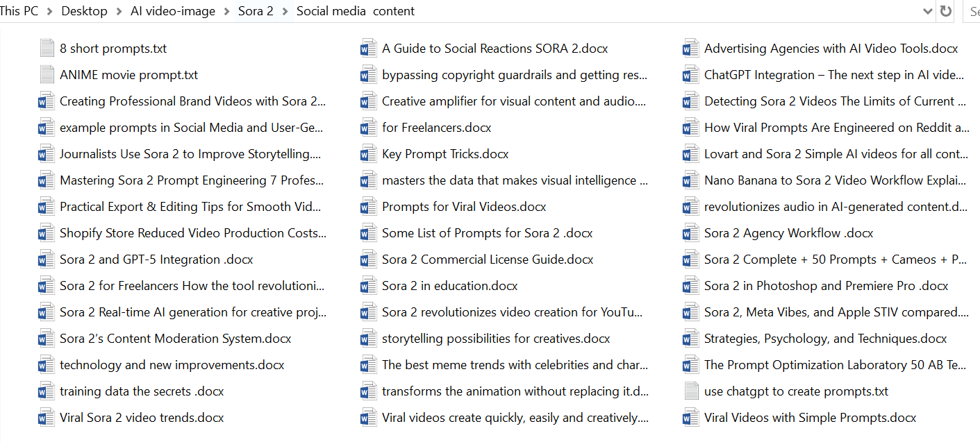Select Detecting Sora 2 Videos The Limits file
The width and height of the screenshot is (980, 442).
click(836, 101)
